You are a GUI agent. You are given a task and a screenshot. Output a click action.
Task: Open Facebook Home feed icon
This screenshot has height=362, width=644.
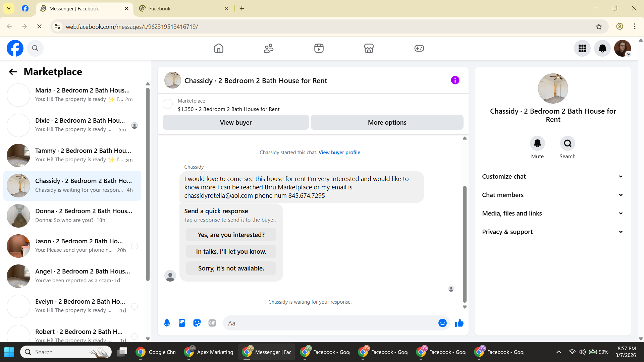pyautogui.click(x=219, y=48)
